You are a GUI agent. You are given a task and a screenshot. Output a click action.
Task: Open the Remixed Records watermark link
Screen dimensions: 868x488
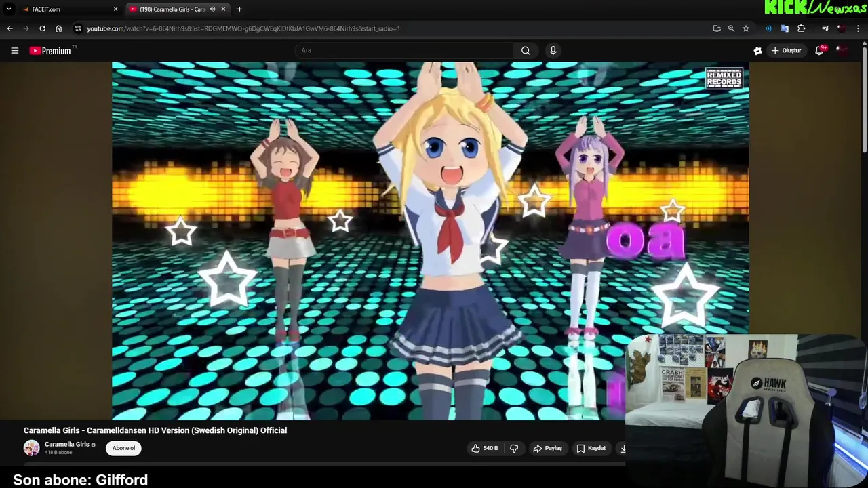point(724,78)
